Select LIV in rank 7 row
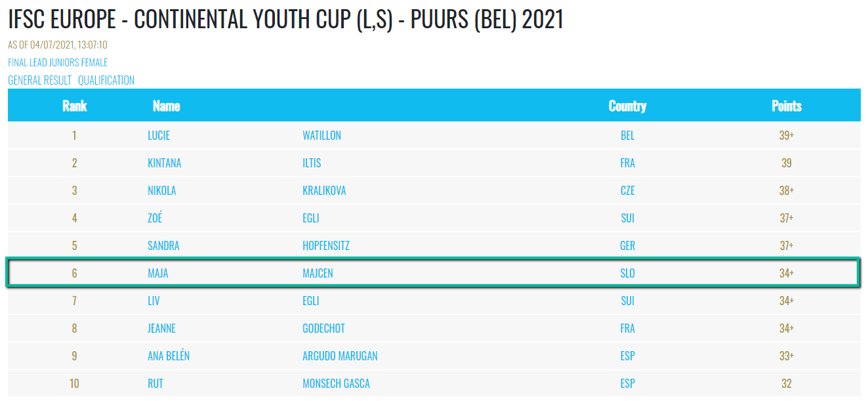The width and height of the screenshot is (868, 401). (154, 301)
